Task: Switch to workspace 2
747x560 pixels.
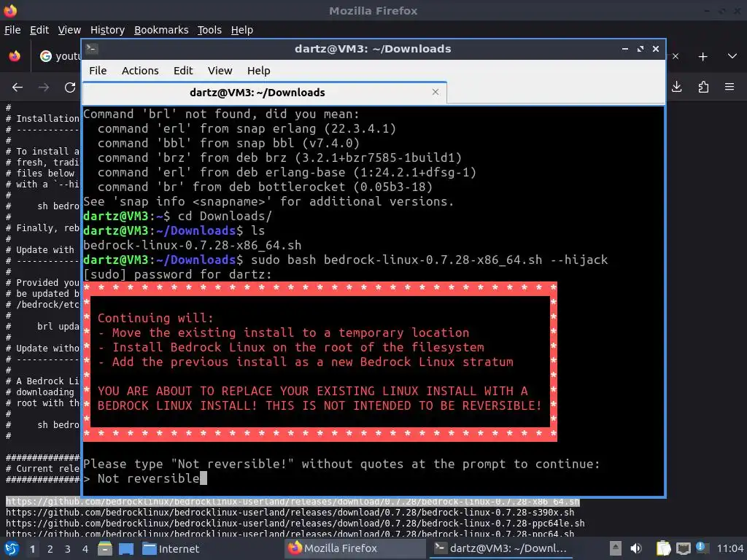Action: point(50,549)
